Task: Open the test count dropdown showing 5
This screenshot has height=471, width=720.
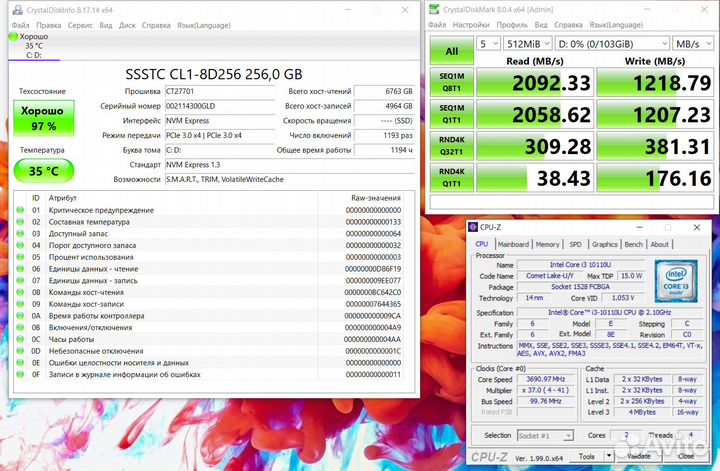Action: [488, 44]
